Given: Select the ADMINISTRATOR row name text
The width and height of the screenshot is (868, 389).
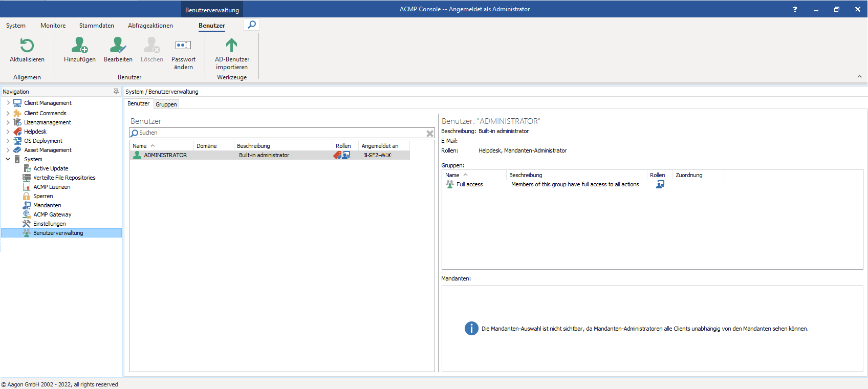Looking at the screenshot, I should click(x=165, y=155).
